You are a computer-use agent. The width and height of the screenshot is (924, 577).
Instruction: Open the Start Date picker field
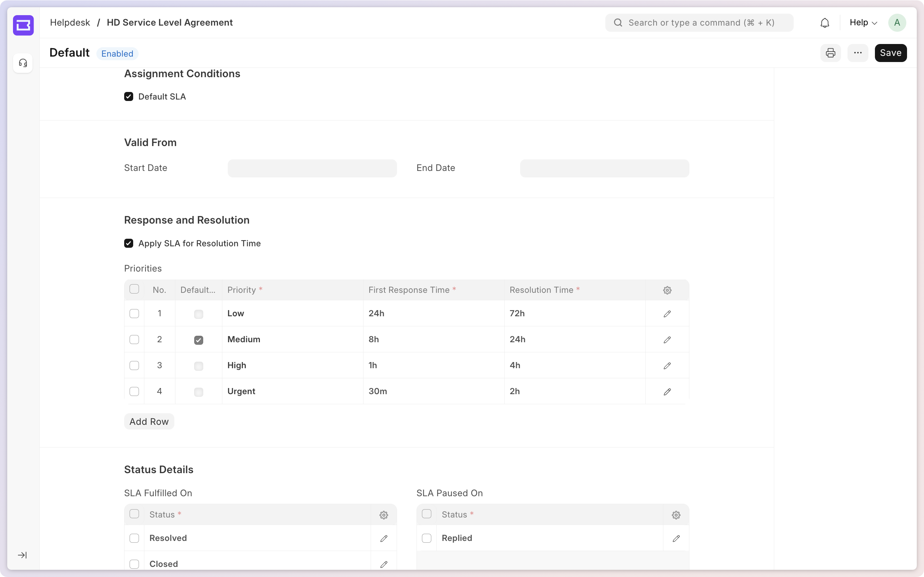point(312,168)
